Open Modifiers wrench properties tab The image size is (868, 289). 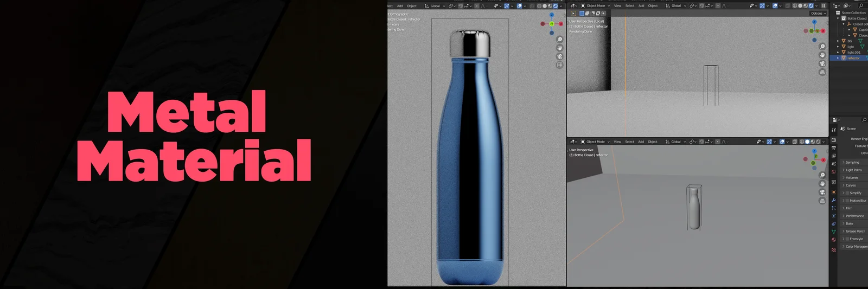tap(834, 200)
